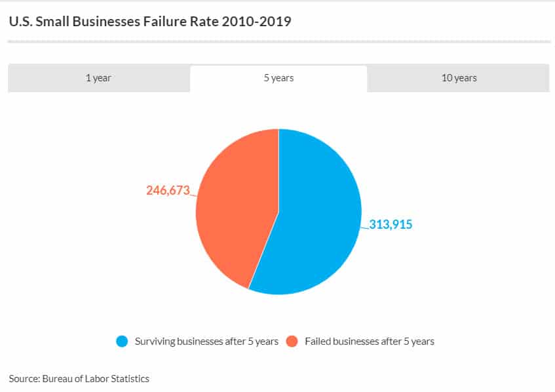Click the connector line beside 246,673
This screenshot has height=392, width=555.
point(193,195)
